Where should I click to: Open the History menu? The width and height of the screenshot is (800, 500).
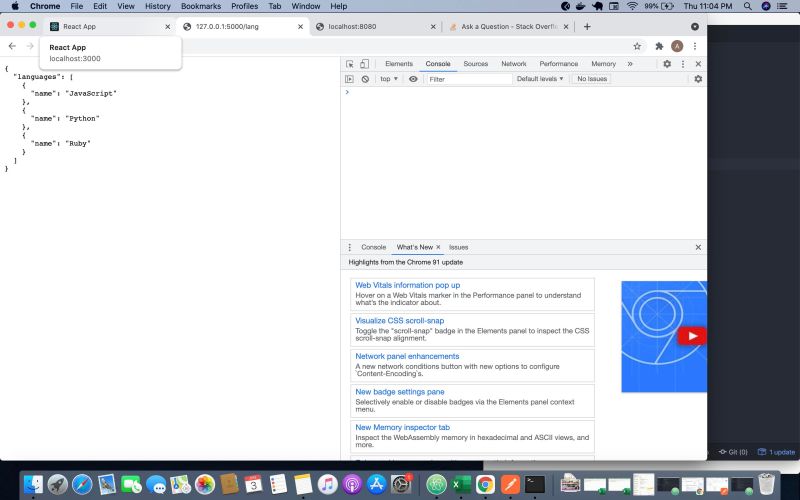click(158, 6)
